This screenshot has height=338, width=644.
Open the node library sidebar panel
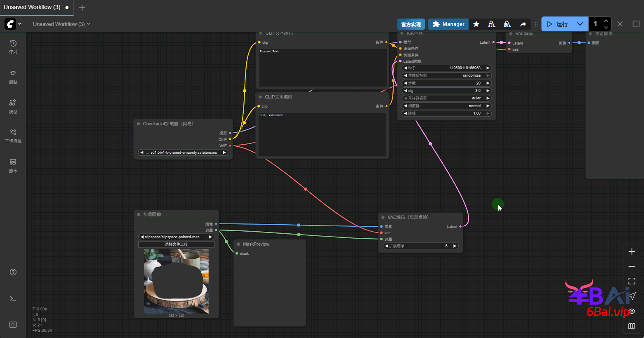pos(13,76)
